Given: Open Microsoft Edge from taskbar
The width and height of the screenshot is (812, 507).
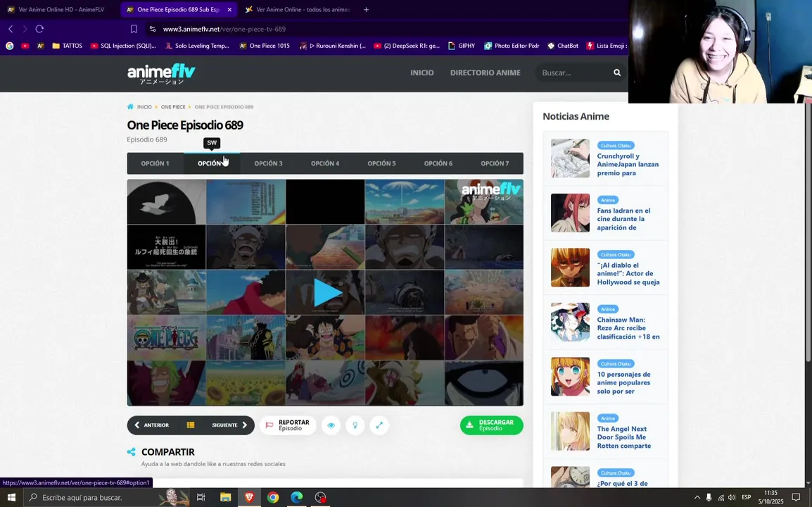Looking at the screenshot, I should tap(297, 497).
